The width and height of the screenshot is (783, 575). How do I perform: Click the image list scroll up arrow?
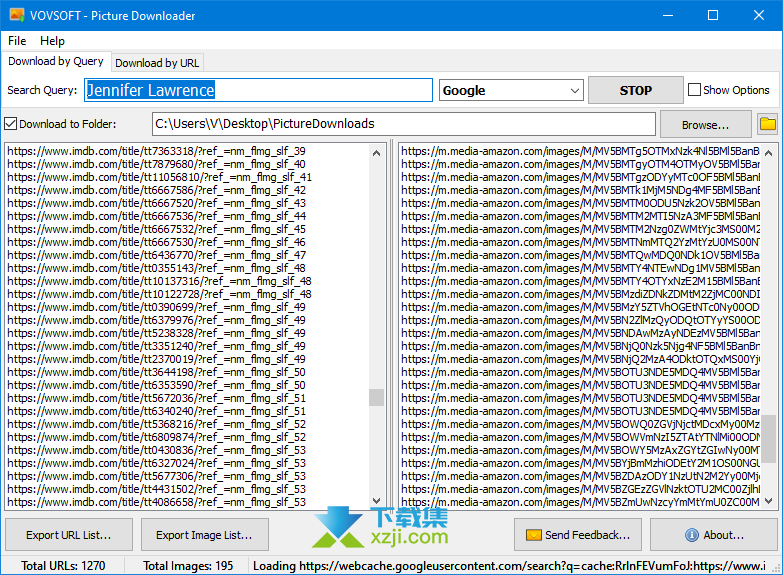(769, 152)
